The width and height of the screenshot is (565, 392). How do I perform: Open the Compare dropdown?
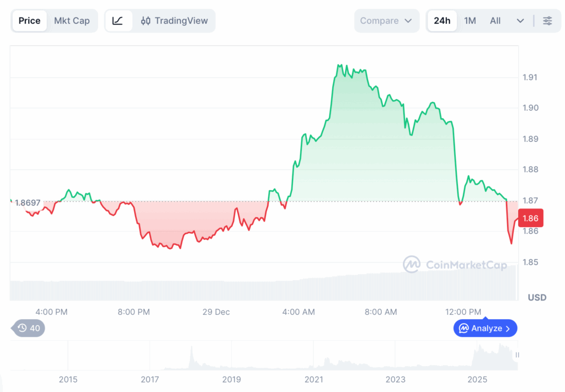pyautogui.click(x=387, y=20)
